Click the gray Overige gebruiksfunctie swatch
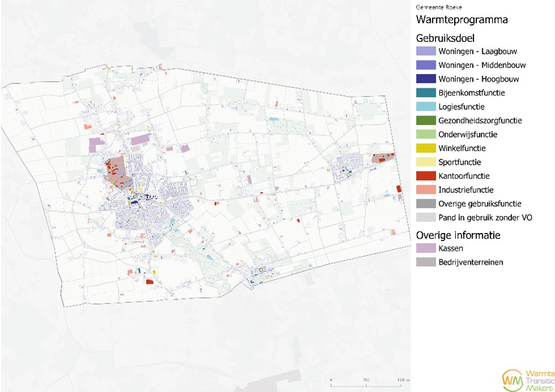This screenshot has width=555, height=392. [425, 204]
